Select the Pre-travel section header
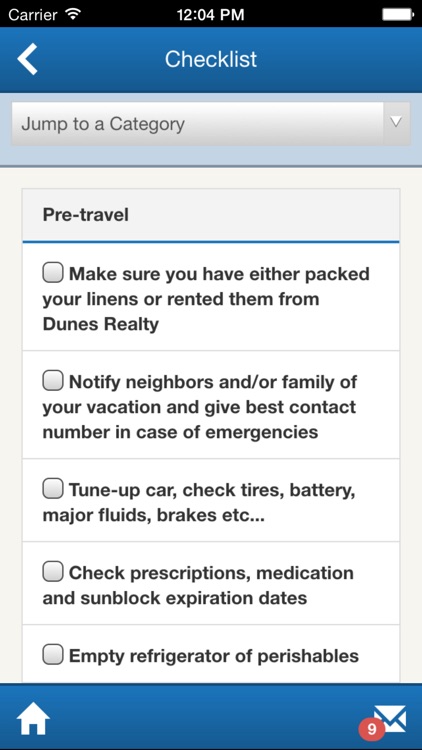 [211, 215]
